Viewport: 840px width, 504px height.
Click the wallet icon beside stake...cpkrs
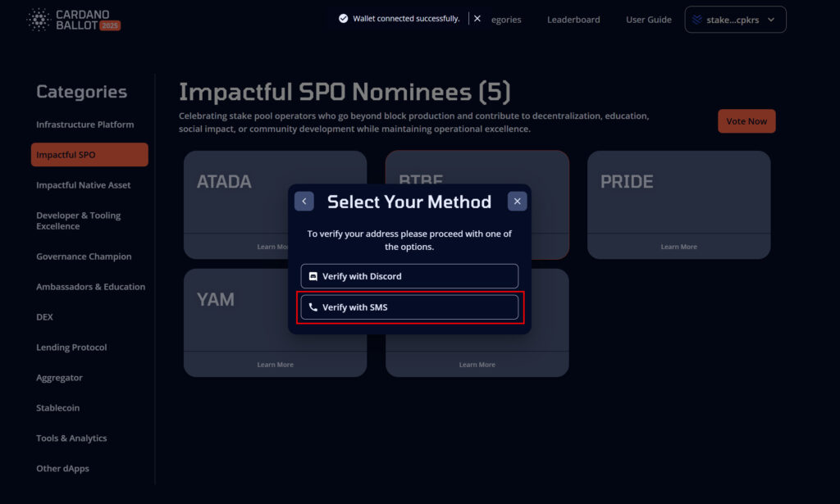pos(696,20)
